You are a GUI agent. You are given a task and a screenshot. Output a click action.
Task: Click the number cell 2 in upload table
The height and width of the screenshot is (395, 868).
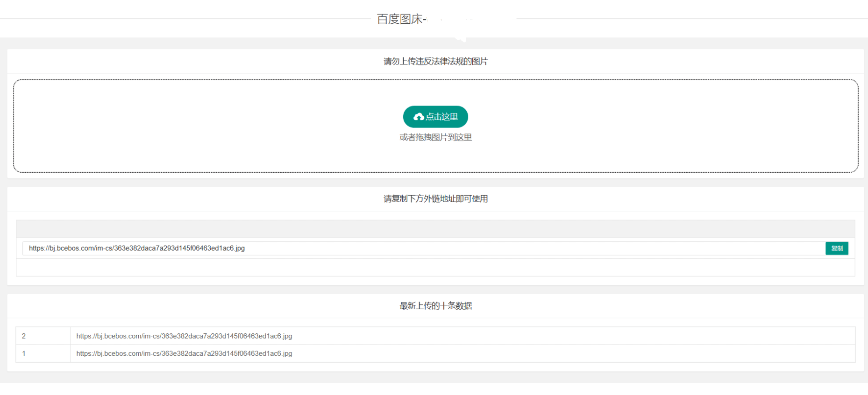pos(43,336)
